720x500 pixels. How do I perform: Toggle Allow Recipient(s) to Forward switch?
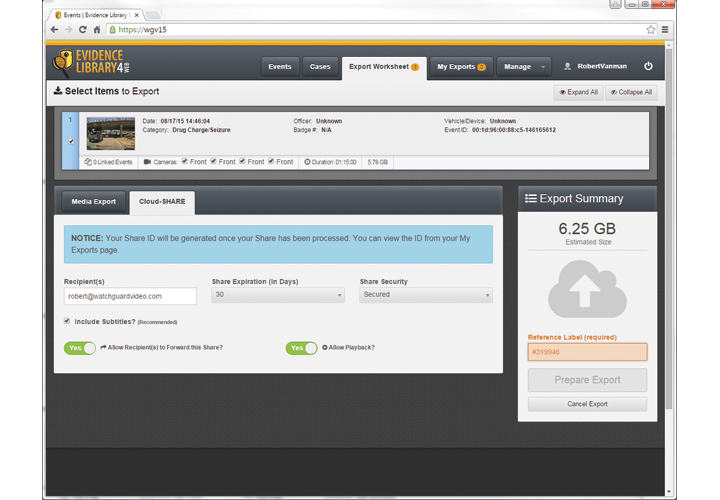click(x=80, y=348)
